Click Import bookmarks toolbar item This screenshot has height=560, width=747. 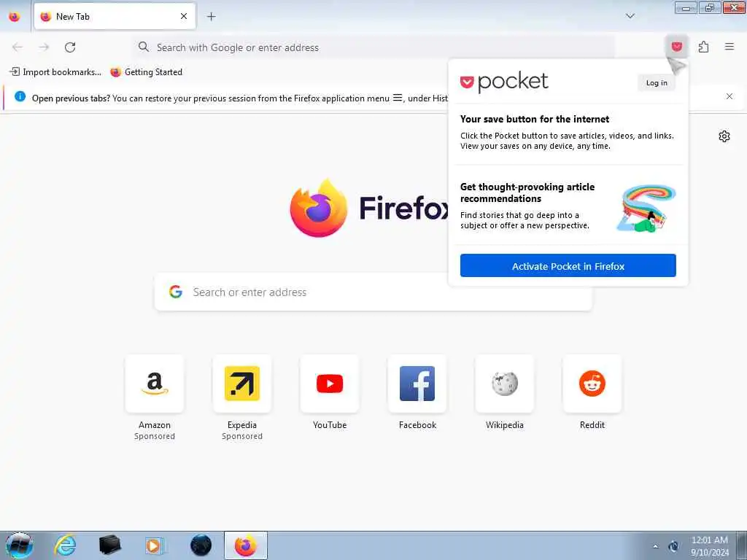[55, 72]
